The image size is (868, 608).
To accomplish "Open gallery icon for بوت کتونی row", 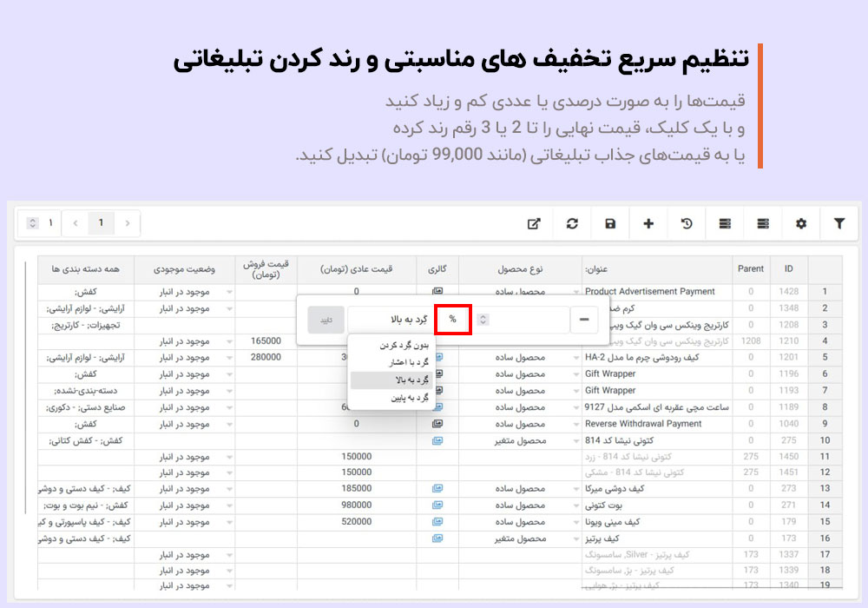I will [x=437, y=505].
